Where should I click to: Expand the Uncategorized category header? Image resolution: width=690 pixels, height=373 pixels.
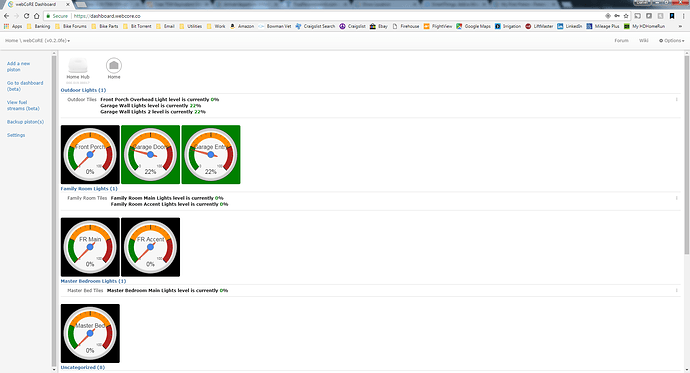(x=83, y=367)
